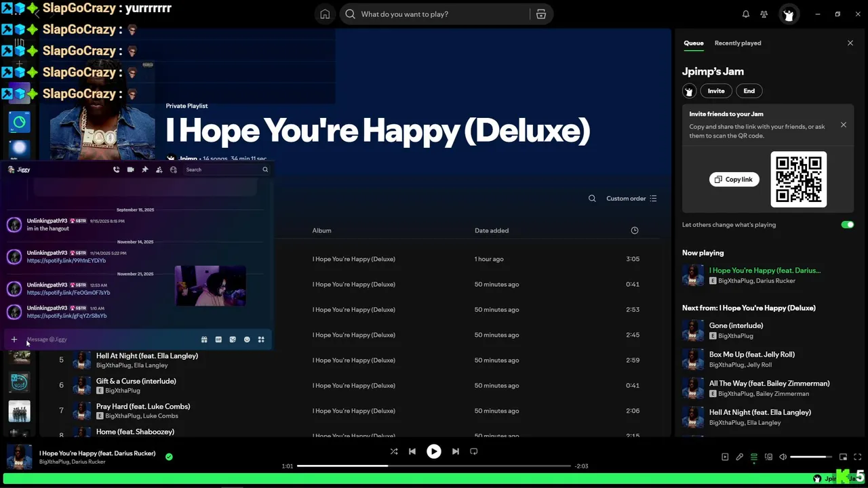868x488 pixels.
Task: Copy the Jam invite link
Action: [734, 180]
